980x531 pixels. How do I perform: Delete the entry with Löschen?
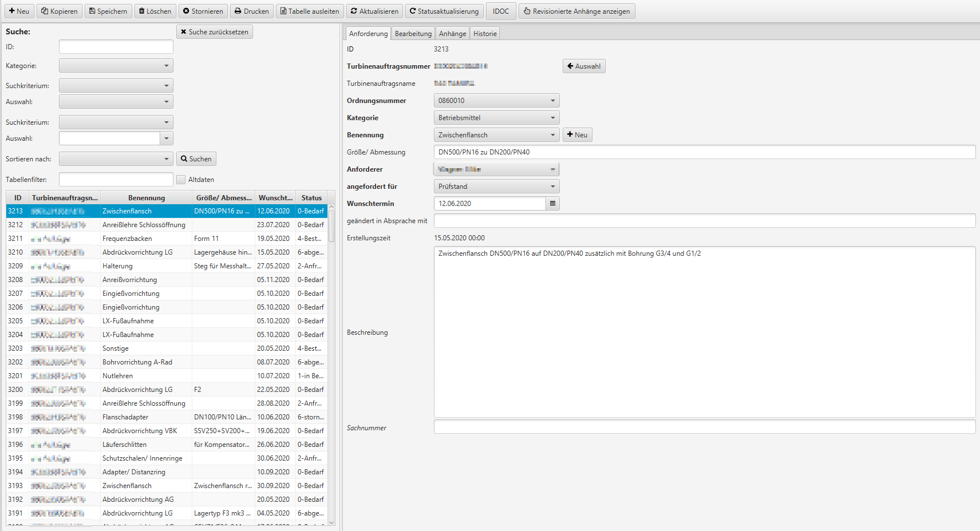coord(155,11)
